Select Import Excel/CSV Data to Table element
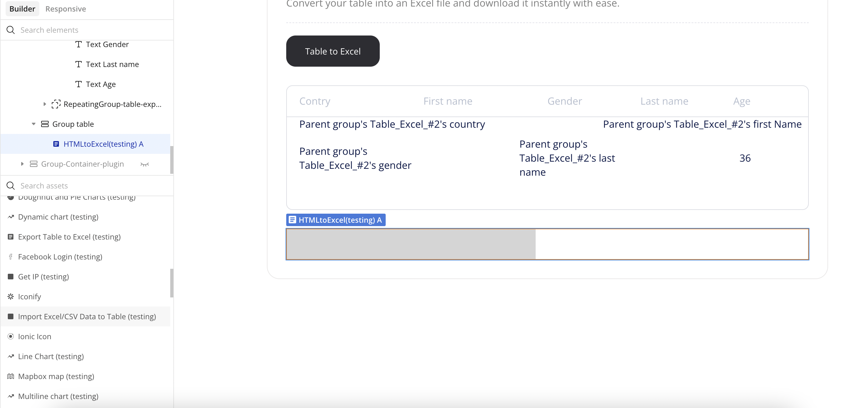Viewport: 868px width, 408px height. [x=87, y=316]
